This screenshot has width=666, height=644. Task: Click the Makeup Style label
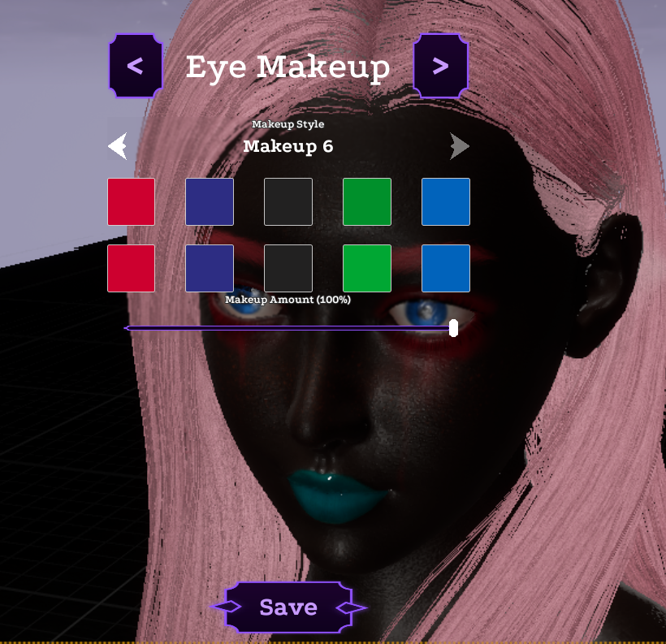(288, 124)
